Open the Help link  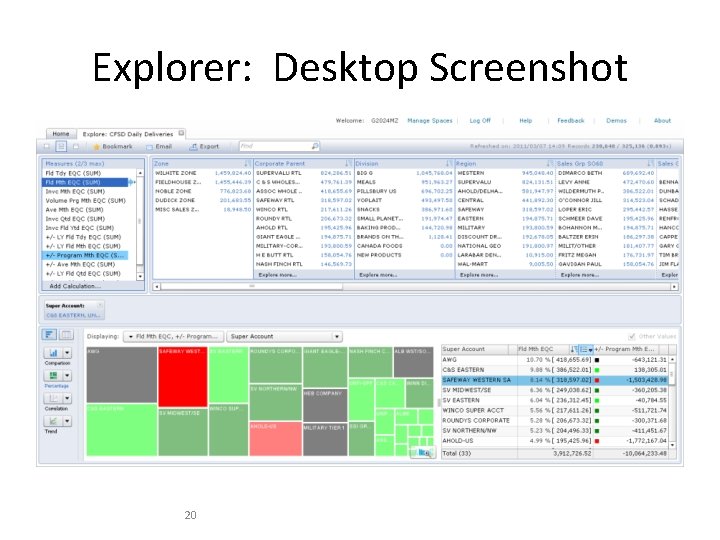tap(526, 121)
